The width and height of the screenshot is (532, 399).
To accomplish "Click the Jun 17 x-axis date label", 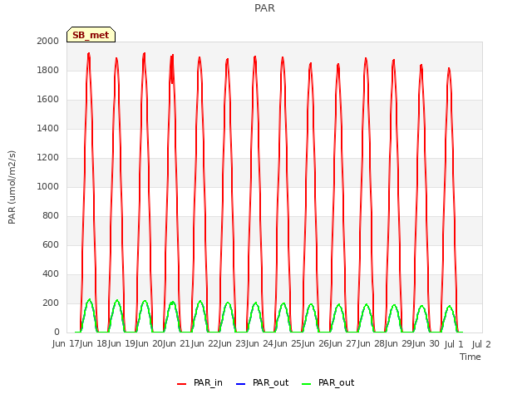I will [x=66, y=344].
